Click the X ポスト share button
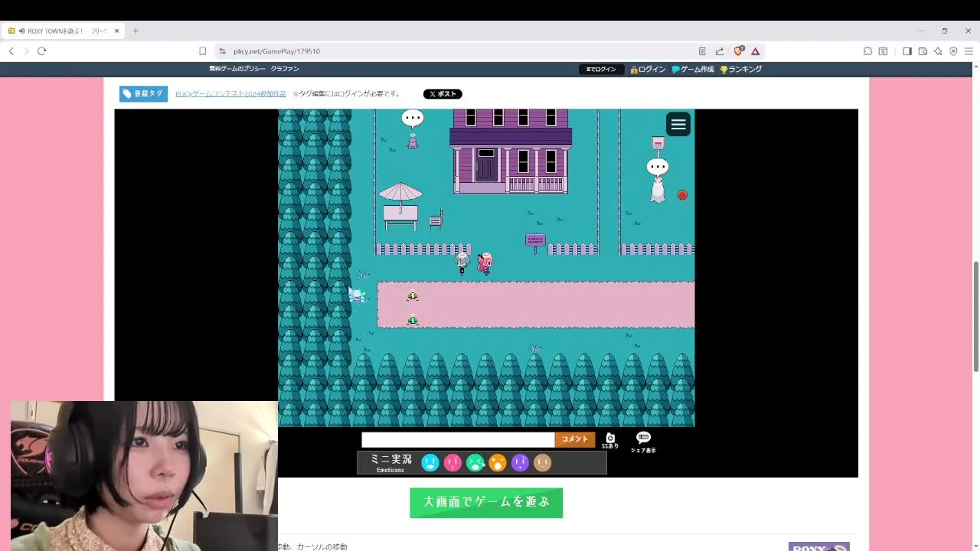980x551 pixels. (x=443, y=94)
